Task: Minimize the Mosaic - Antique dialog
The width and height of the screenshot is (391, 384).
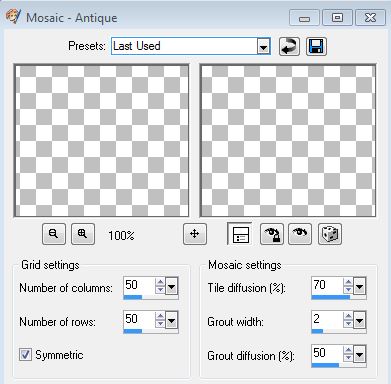Action: [304, 17]
